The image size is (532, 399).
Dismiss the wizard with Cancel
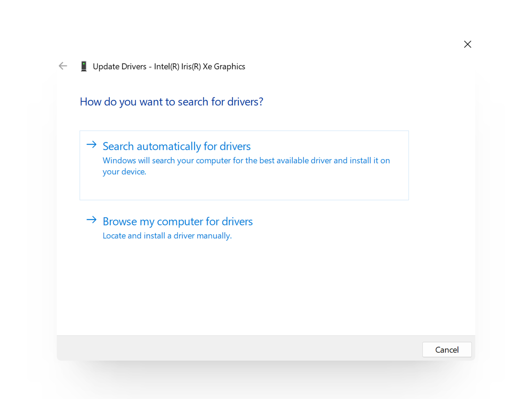point(447,350)
